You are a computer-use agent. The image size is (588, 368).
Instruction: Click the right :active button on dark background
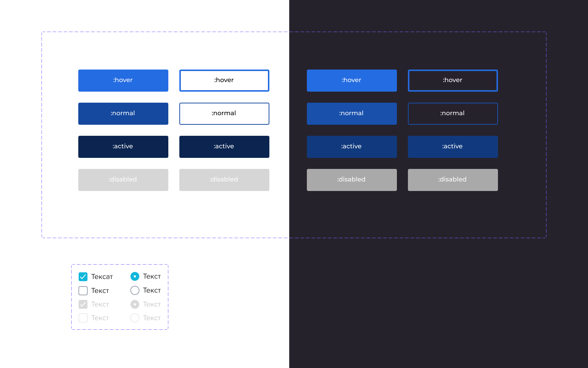click(453, 147)
